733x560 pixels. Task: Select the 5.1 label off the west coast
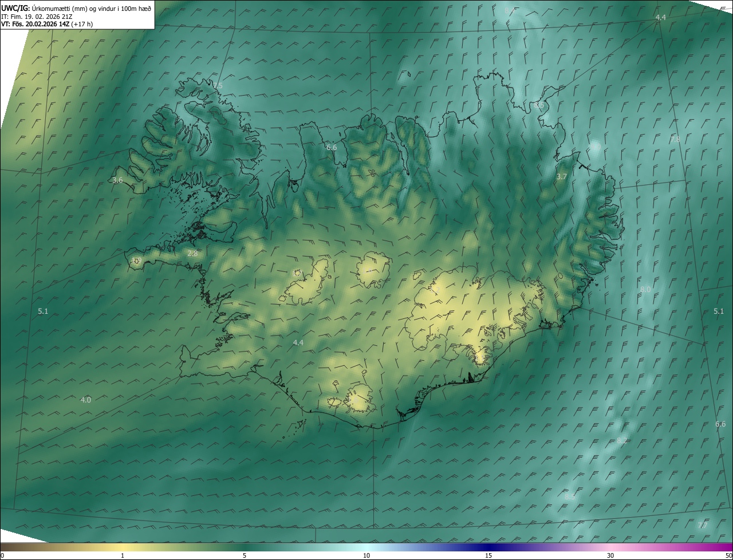tap(43, 311)
